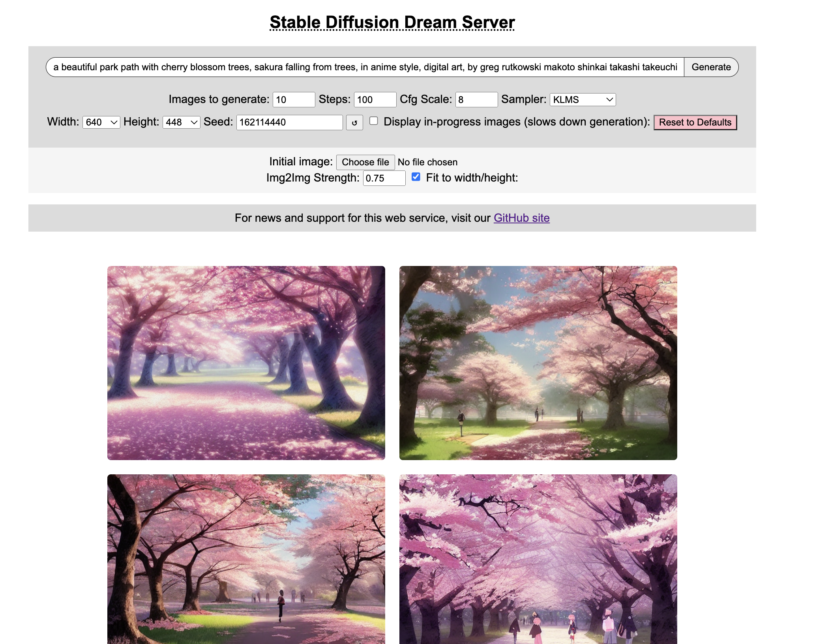Focus the prompt text field
The image size is (828, 644).
tap(365, 67)
